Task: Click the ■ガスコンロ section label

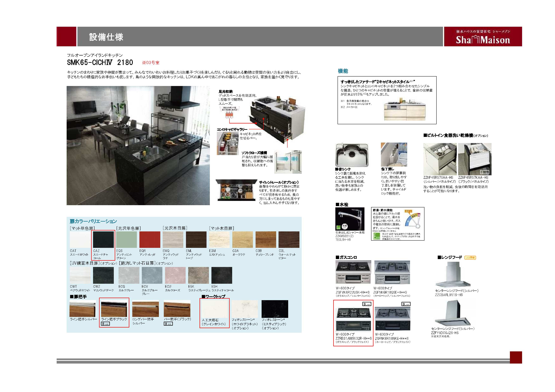Action: [x=346, y=257]
